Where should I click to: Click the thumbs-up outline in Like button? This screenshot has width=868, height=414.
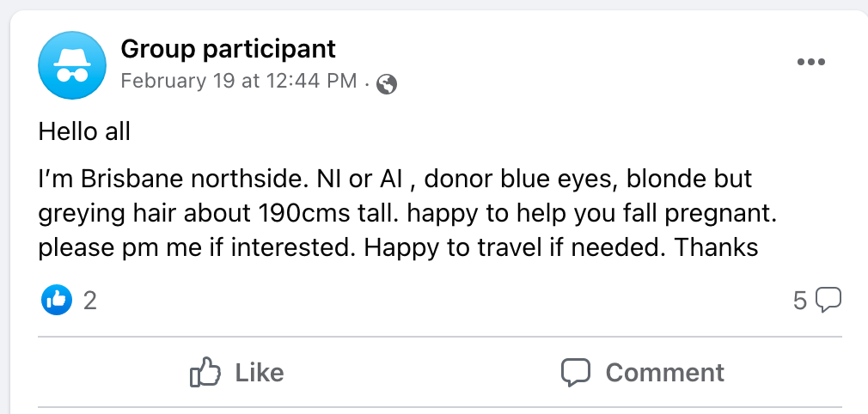pyautogui.click(x=205, y=371)
